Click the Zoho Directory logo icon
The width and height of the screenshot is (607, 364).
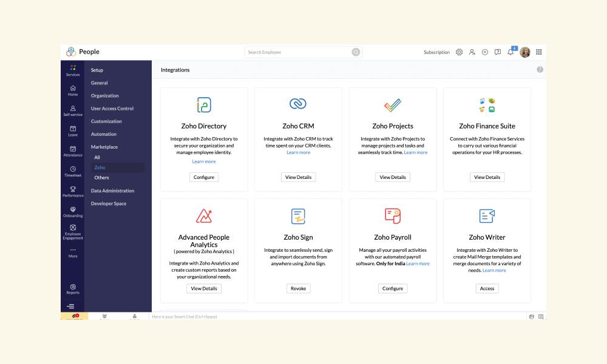click(x=203, y=105)
